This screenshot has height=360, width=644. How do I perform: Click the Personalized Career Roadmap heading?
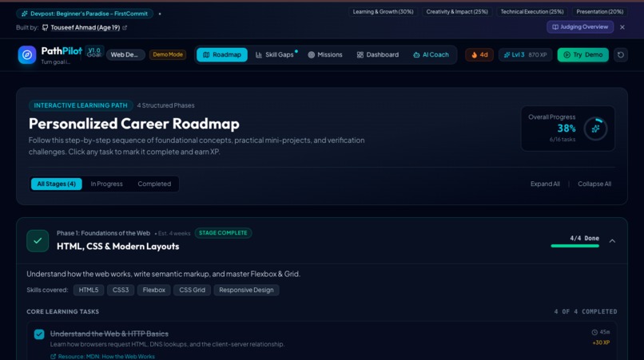134,124
